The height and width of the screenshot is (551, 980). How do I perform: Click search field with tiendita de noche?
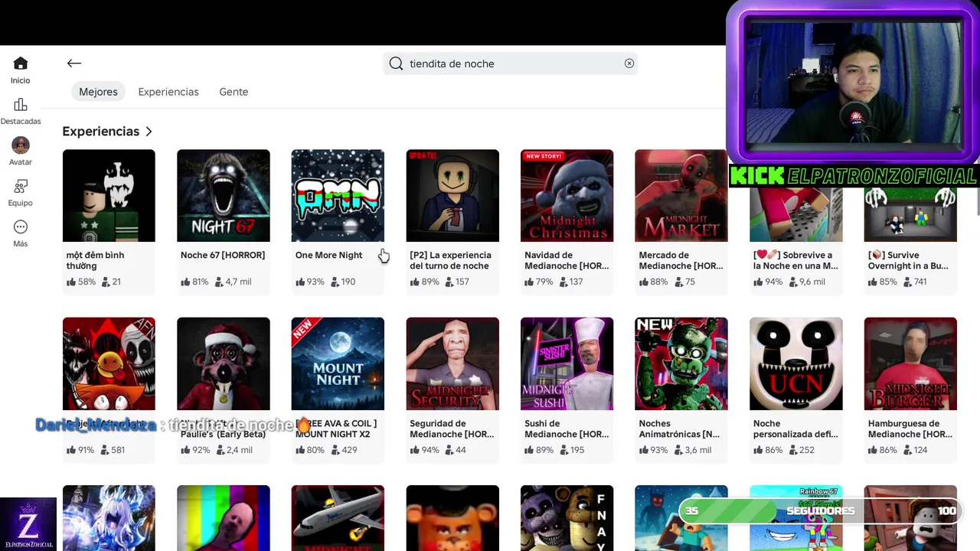pos(510,64)
